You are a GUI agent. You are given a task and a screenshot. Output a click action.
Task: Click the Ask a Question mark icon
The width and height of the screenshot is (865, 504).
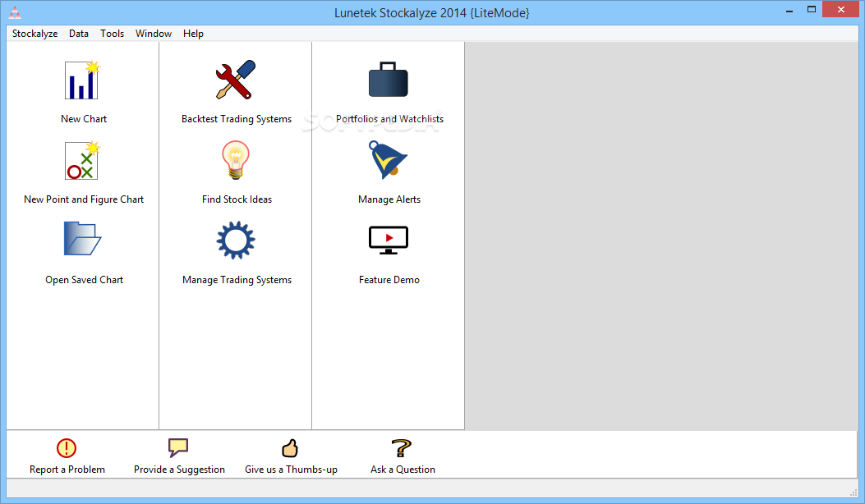point(402,447)
